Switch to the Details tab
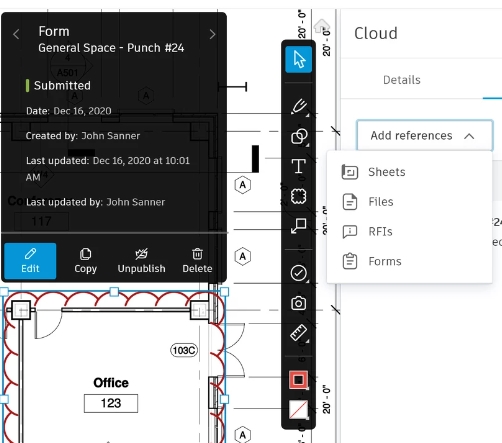 [402, 80]
